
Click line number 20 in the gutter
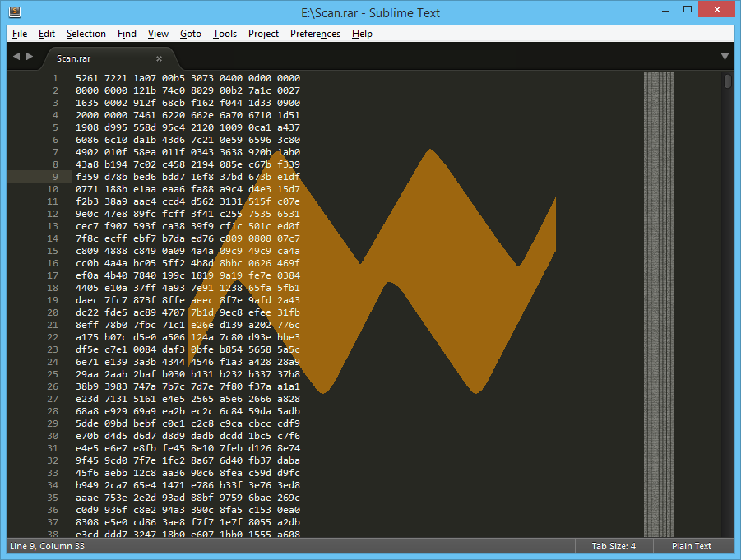tap(53, 312)
